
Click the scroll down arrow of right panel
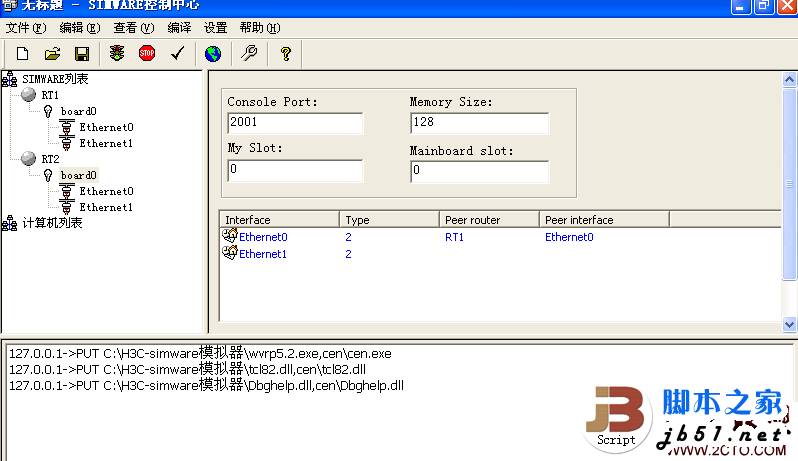[x=789, y=324]
